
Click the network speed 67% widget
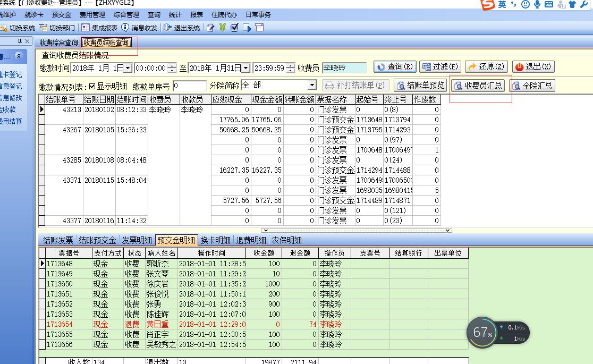point(498,333)
